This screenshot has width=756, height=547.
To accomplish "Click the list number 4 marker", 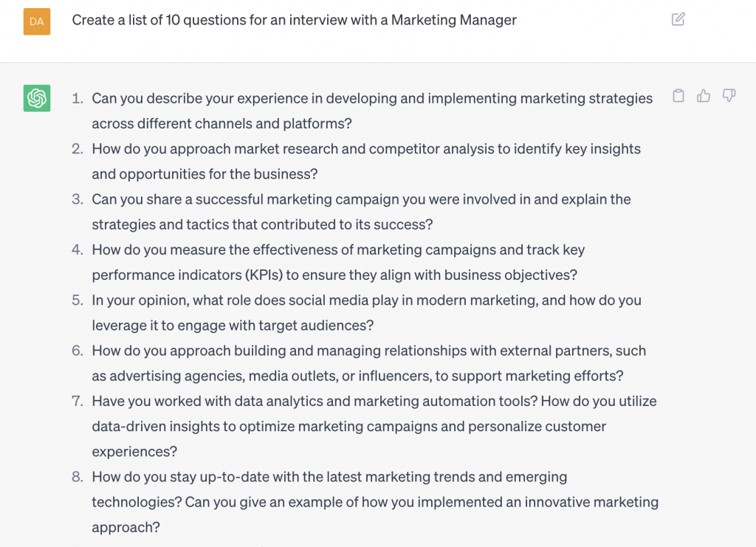I will pyautogui.click(x=77, y=250).
